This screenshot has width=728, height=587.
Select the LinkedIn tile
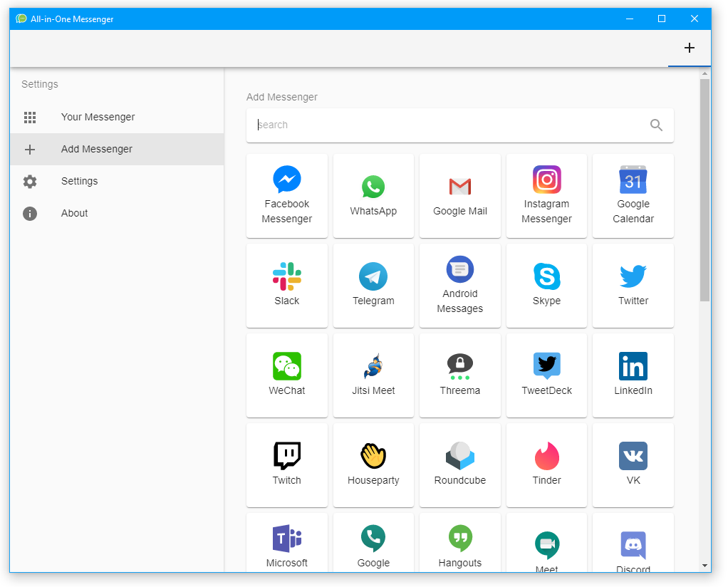pos(633,375)
